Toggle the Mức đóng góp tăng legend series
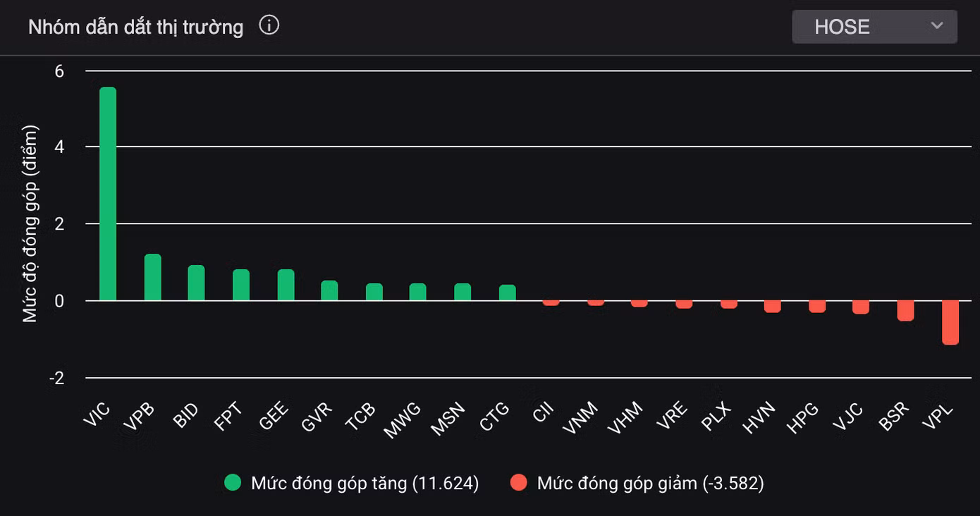 (x=352, y=483)
